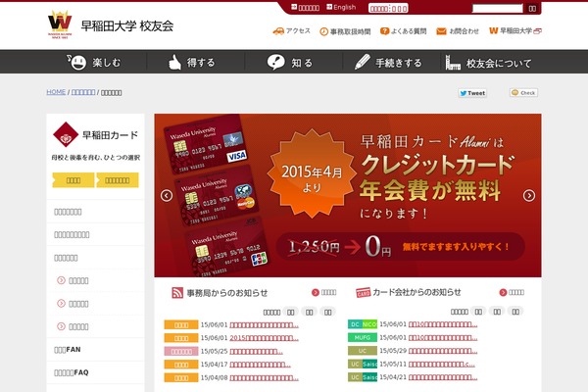This screenshot has width=588, height=392.
Task: Click the Check share button
Action: 524,93
